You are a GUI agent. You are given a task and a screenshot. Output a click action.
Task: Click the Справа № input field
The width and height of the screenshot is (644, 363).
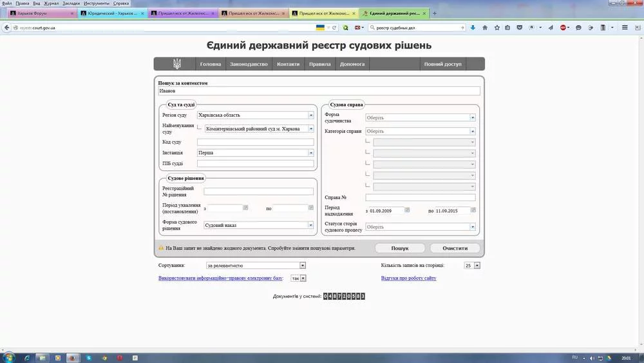click(421, 197)
